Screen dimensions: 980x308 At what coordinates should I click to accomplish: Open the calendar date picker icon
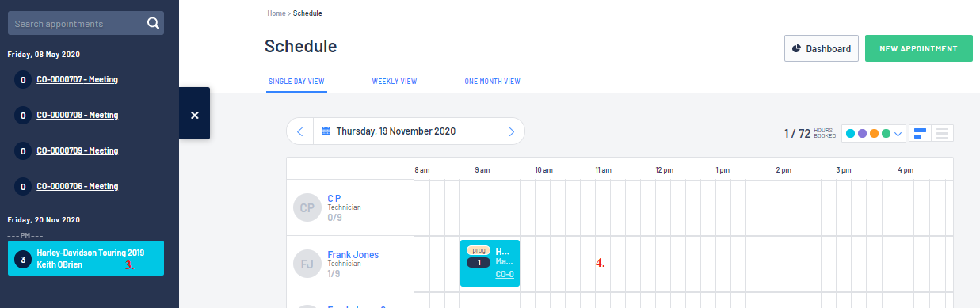tap(326, 131)
